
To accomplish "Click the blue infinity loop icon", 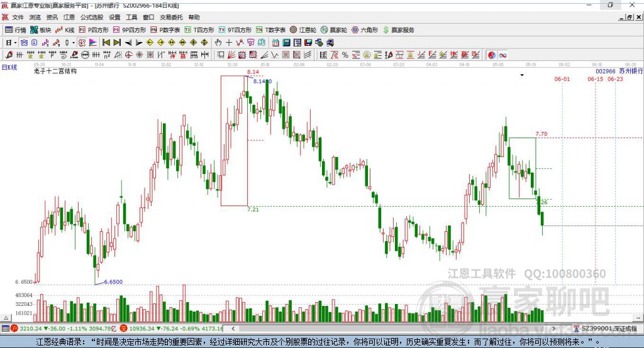I will pos(502,55).
